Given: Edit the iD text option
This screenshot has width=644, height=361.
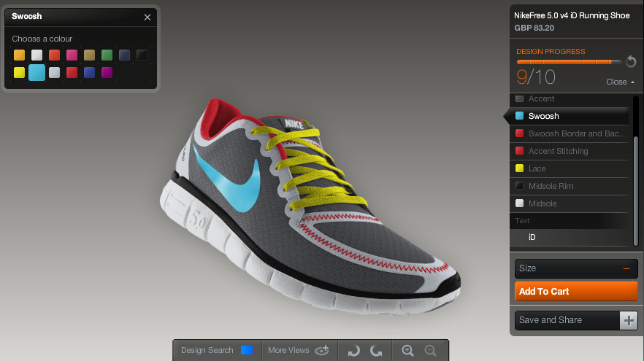Looking at the screenshot, I should 532,237.
